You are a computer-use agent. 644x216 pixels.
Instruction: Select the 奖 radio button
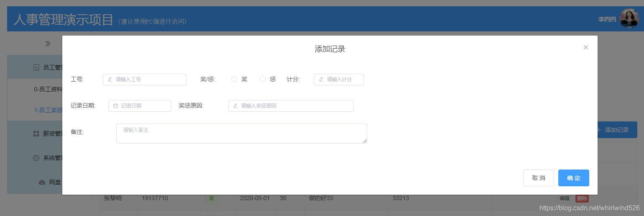(234, 79)
